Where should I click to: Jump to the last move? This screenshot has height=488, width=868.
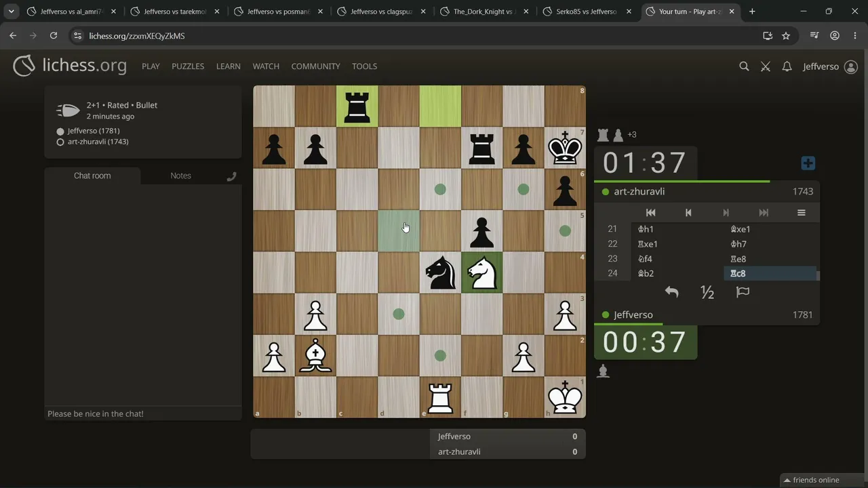click(764, 213)
